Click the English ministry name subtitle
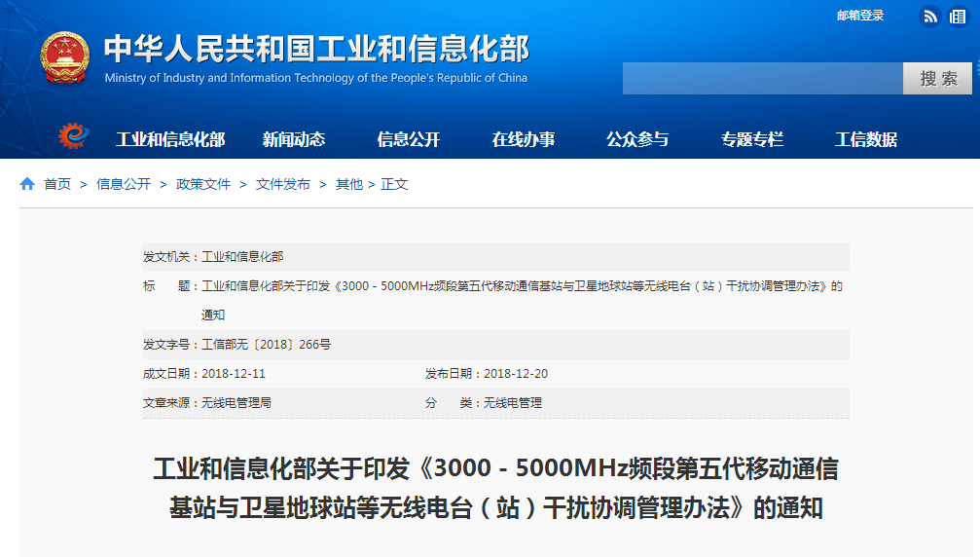 click(x=315, y=78)
